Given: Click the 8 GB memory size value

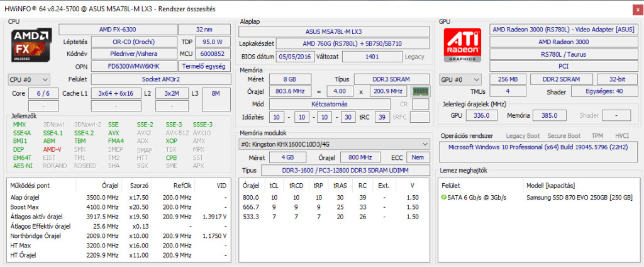Looking at the screenshot, I should pos(290,79).
